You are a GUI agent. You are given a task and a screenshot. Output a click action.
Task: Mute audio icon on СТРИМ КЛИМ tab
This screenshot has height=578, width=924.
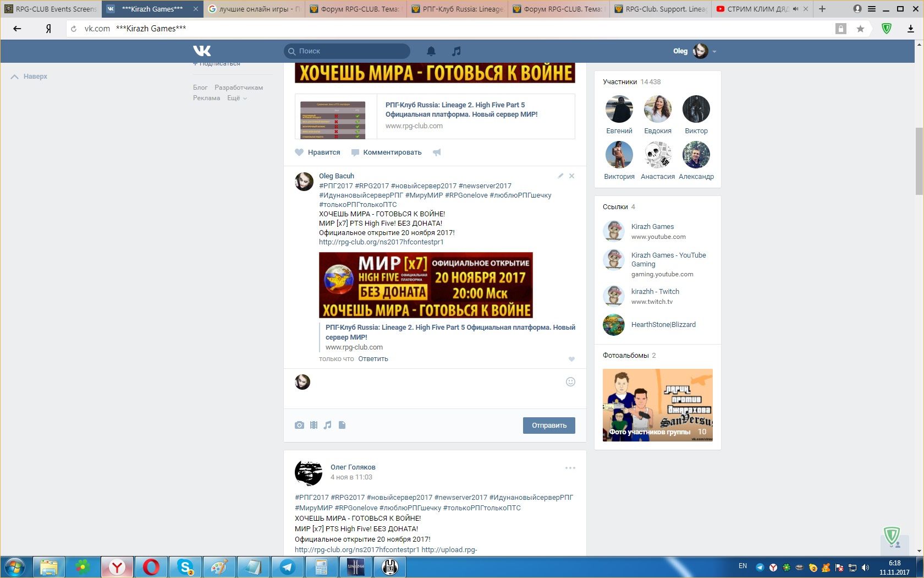795,9
